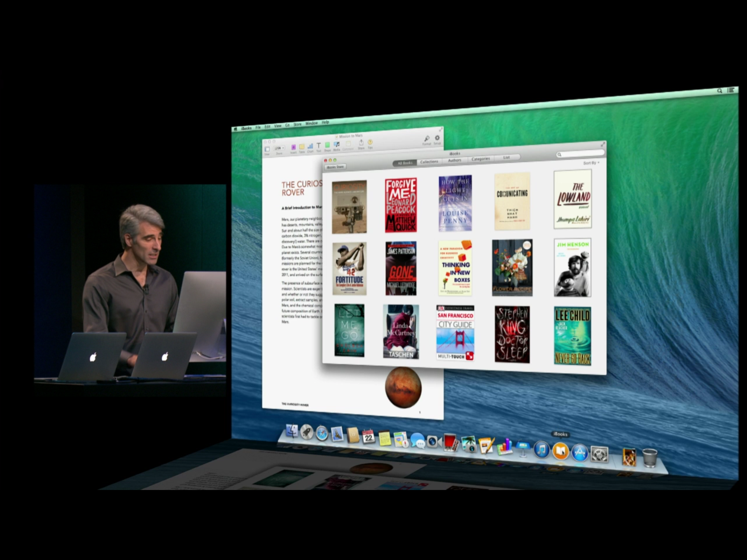The width and height of the screenshot is (747, 560).
Task: Switch to the Categories tab
Action: click(480, 159)
